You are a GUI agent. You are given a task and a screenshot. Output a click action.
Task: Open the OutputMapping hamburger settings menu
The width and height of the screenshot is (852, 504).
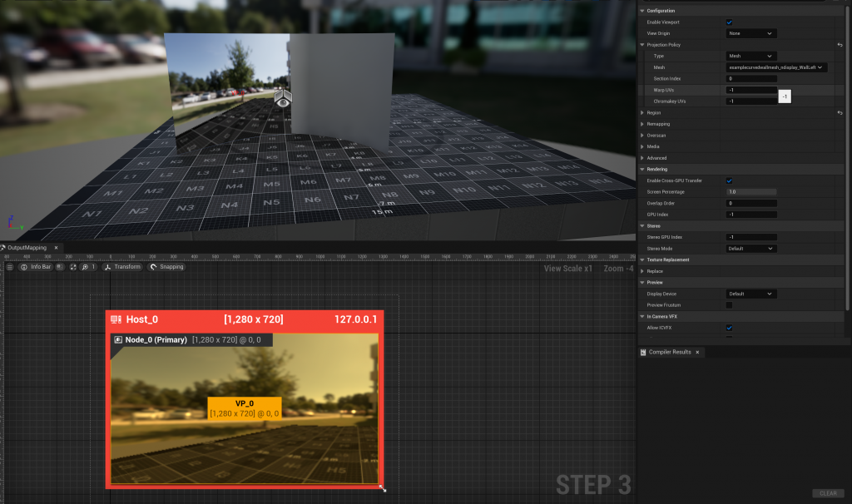pos(9,267)
